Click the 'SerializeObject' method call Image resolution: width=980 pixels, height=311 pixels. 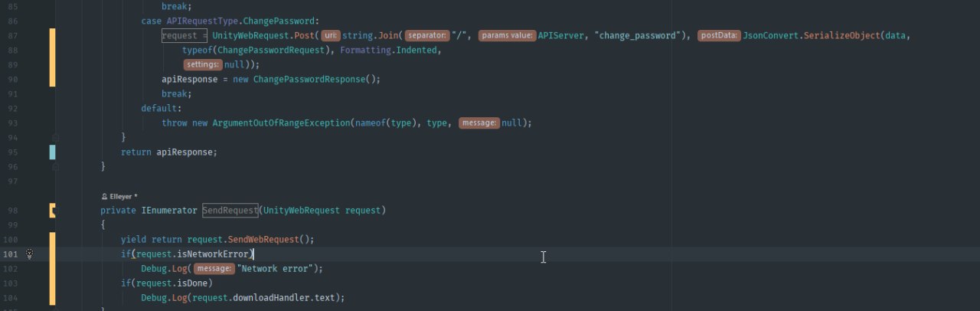pyautogui.click(x=841, y=35)
